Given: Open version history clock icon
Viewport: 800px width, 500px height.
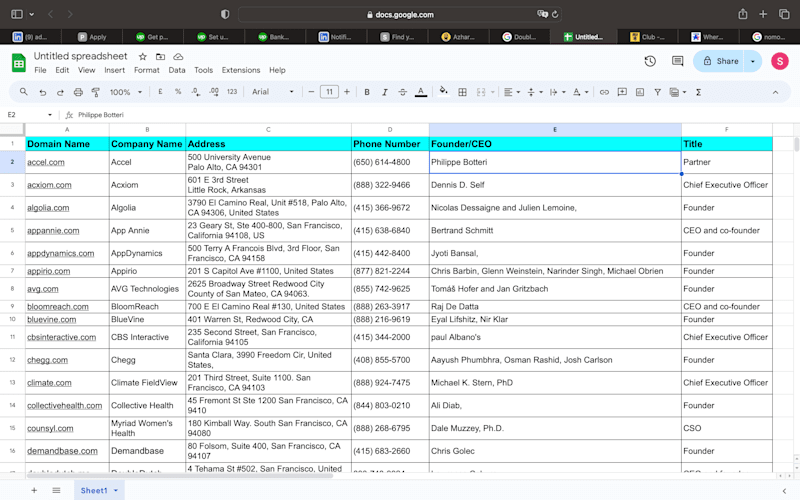Looking at the screenshot, I should point(650,61).
